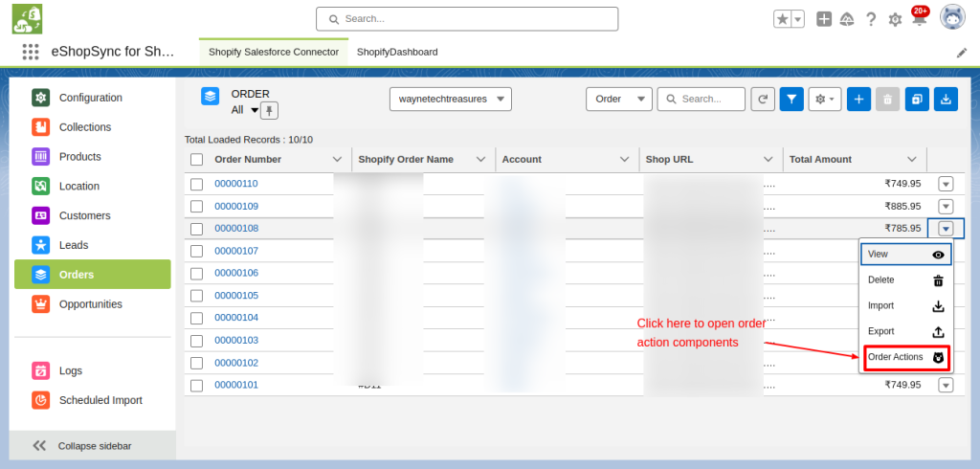Collapse the sidebar

93,446
